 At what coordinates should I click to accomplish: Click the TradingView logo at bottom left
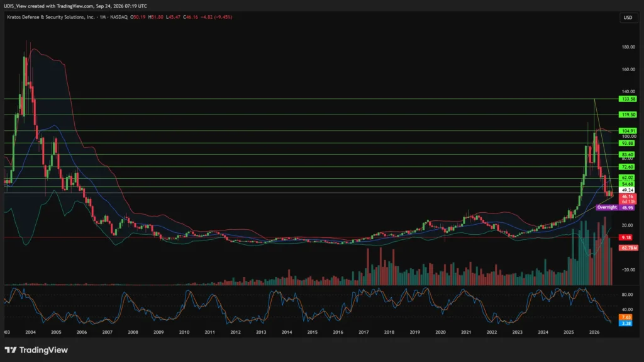click(x=36, y=350)
